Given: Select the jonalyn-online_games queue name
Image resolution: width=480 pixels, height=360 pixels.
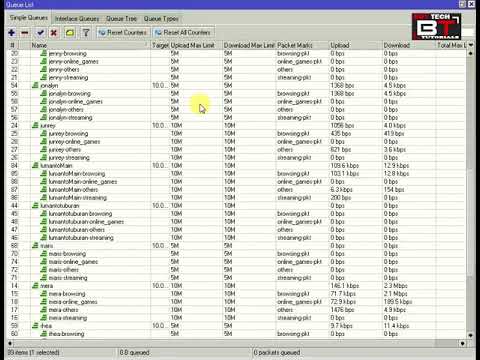Looking at the screenshot, I should (x=76, y=101).
